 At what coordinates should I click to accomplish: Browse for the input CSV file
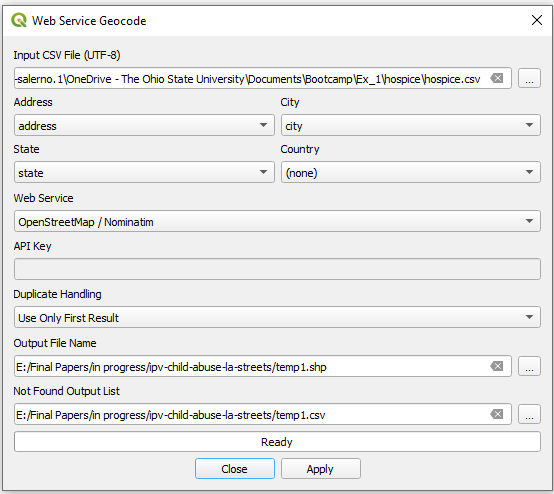click(529, 78)
